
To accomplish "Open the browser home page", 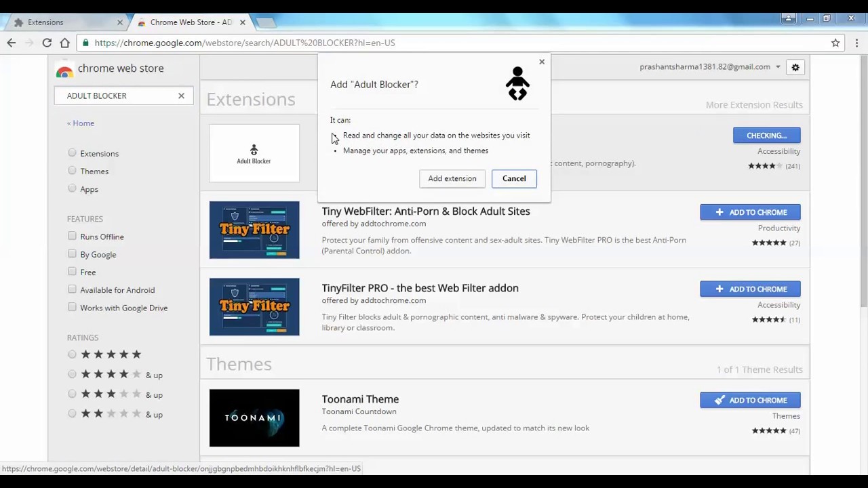I will click(64, 43).
